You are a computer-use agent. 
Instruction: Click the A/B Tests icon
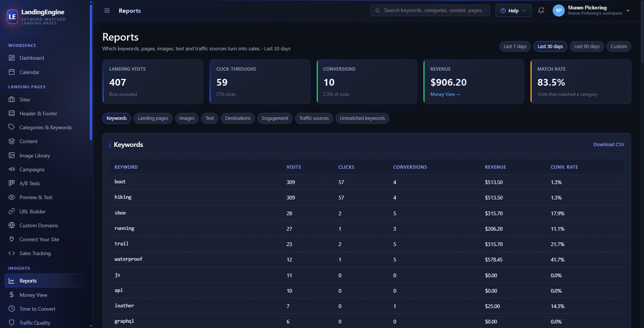point(12,183)
